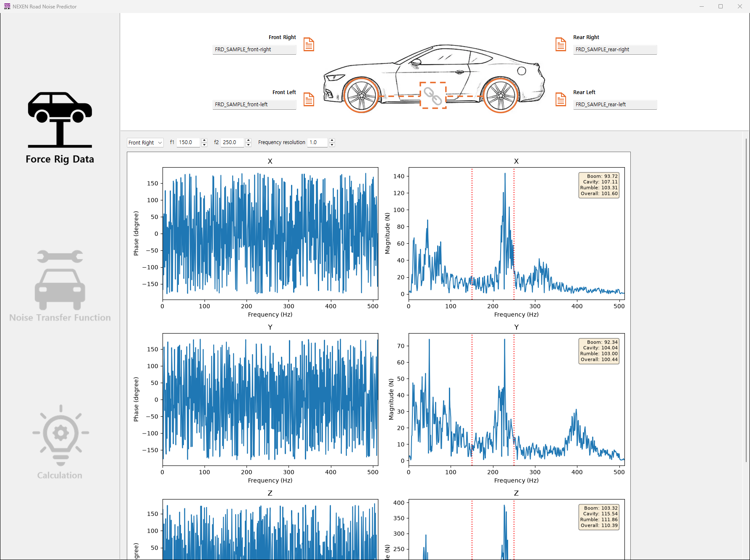Increase f2 value with up arrow
The width and height of the screenshot is (750, 560).
[x=248, y=140]
